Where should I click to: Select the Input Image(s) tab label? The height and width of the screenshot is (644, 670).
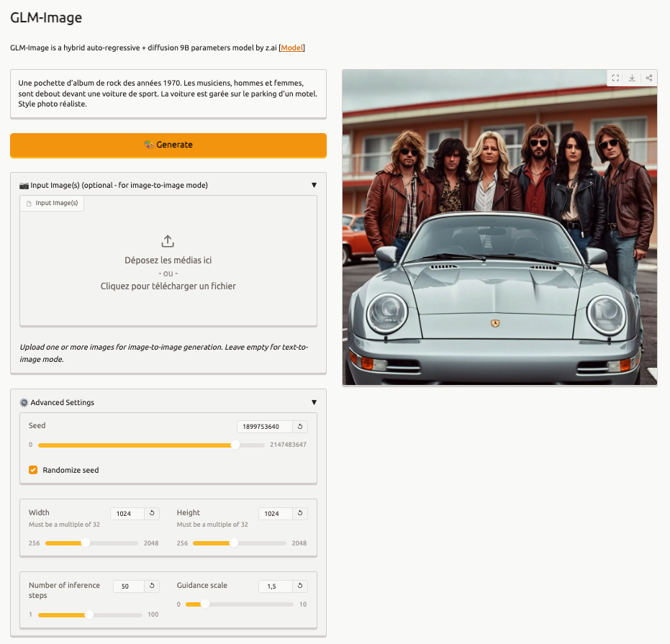(52, 204)
